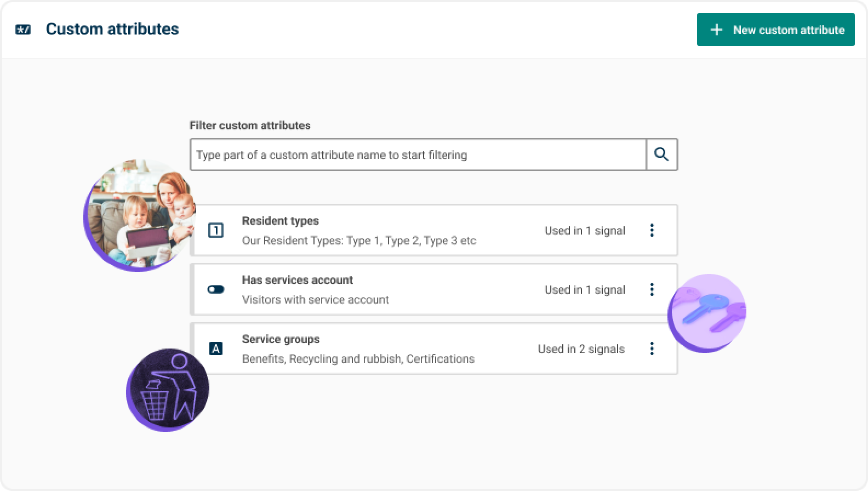The height and width of the screenshot is (491, 868).
Task: Click the magnifying glass search icon
Action: [x=661, y=155]
